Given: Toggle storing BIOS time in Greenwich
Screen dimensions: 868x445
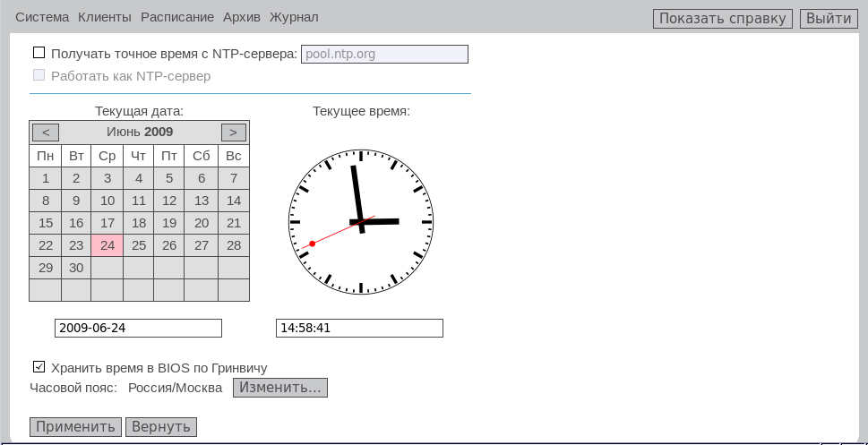Looking at the screenshot, I should (39, 367).
